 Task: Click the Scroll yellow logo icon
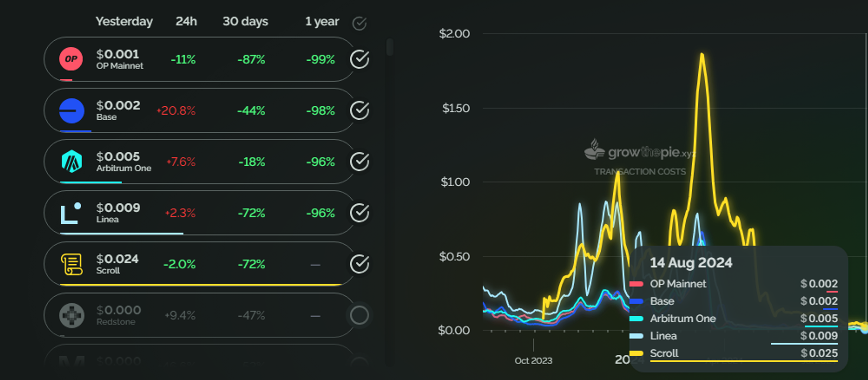click(72, 264)
